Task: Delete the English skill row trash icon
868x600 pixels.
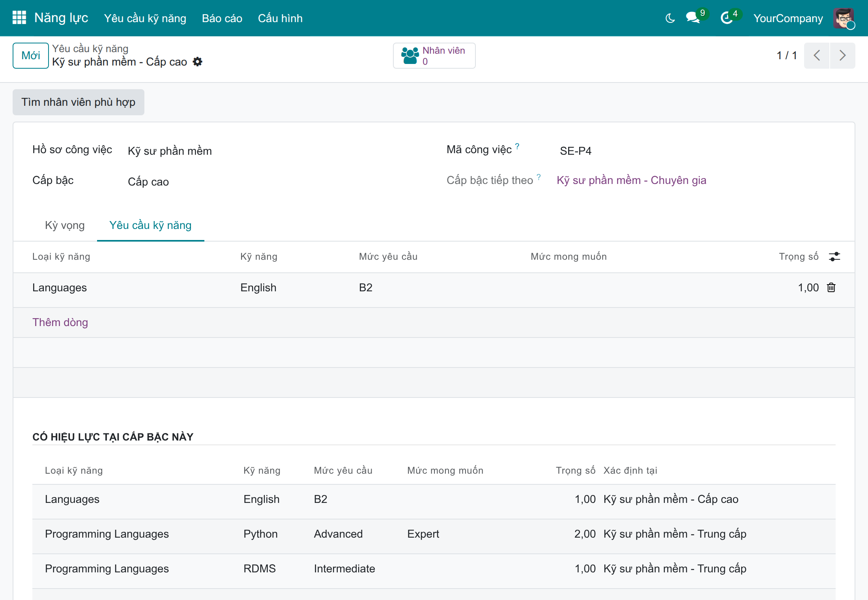Action: (x=831, y=287)
